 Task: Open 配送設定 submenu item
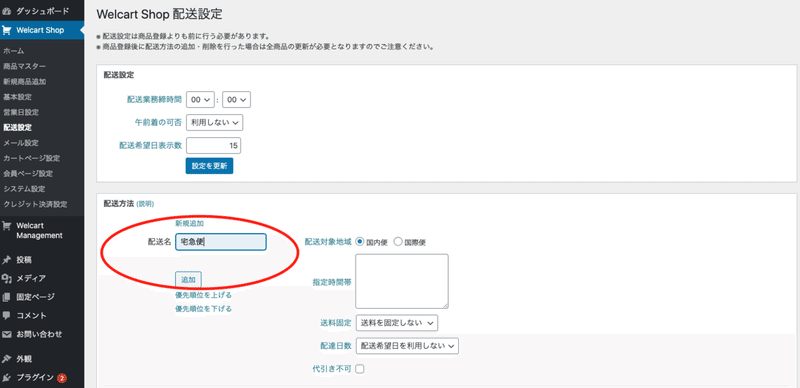pyautogui.click(x=17, y=128)
